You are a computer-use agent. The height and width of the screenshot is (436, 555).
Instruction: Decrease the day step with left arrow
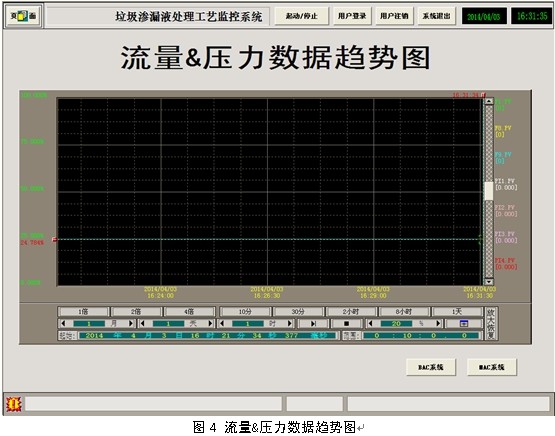point(143,323)
